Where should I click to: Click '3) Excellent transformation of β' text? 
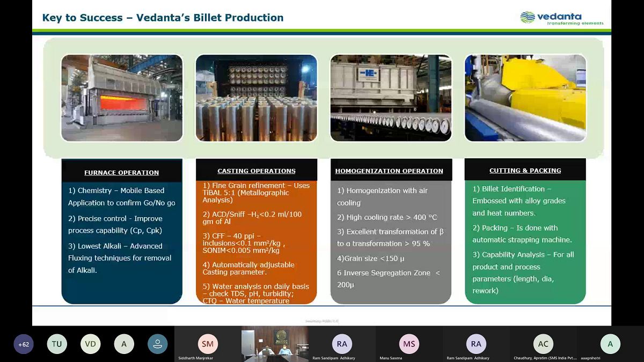(391, 238)
